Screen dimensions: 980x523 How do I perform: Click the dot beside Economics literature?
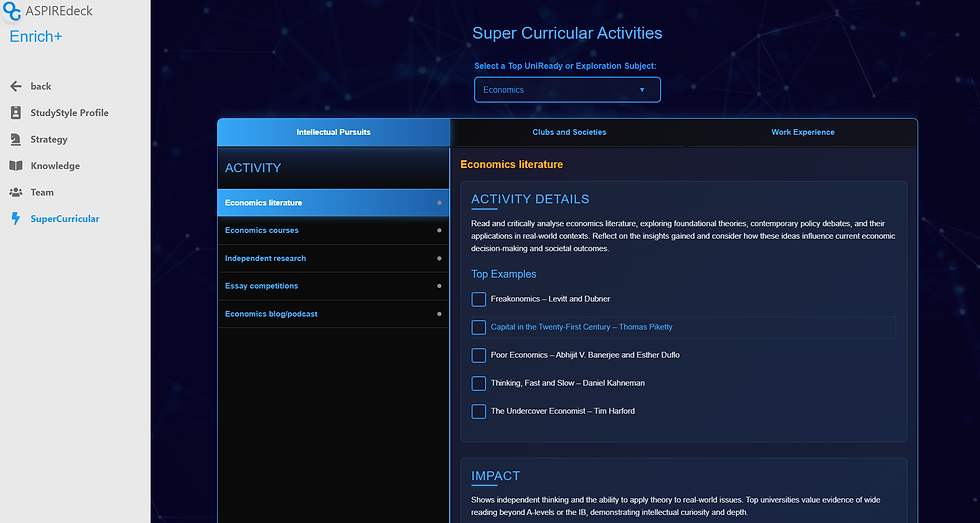click(x=439, y=203)
